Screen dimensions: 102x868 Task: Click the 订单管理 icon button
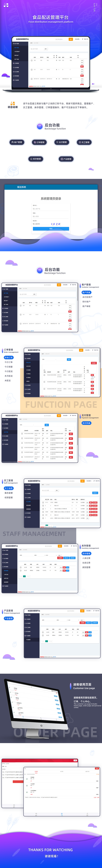tap(39, 142)
